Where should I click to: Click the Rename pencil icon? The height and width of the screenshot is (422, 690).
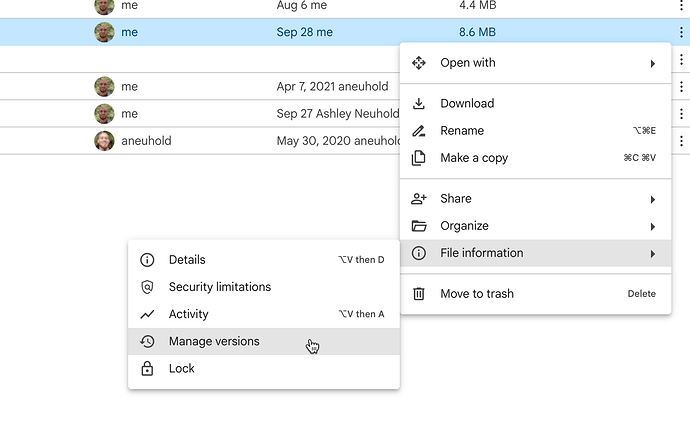click(419, 131)
